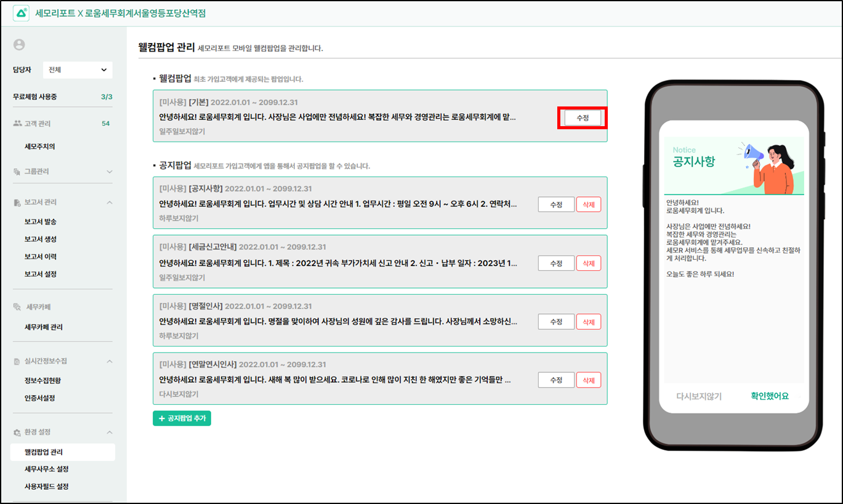Image resolution: width=843 pixels, height=504 pixels.
Task: Click the 고객 관리 people icon
Action: (x=17, y=124)
